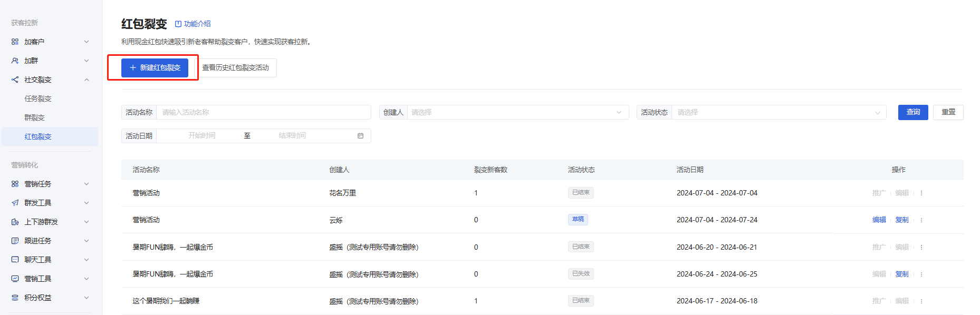The width and height of the screenshot is (980, 315).
Task: Click the 草稿 status tag
Action: point(578,220)
